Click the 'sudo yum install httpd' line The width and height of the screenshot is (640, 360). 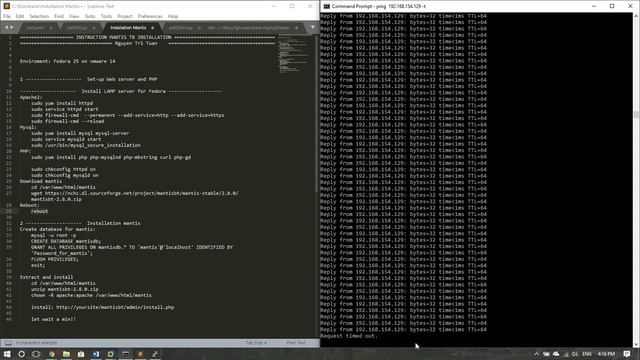pyautogui.click(x=62, y=103)
